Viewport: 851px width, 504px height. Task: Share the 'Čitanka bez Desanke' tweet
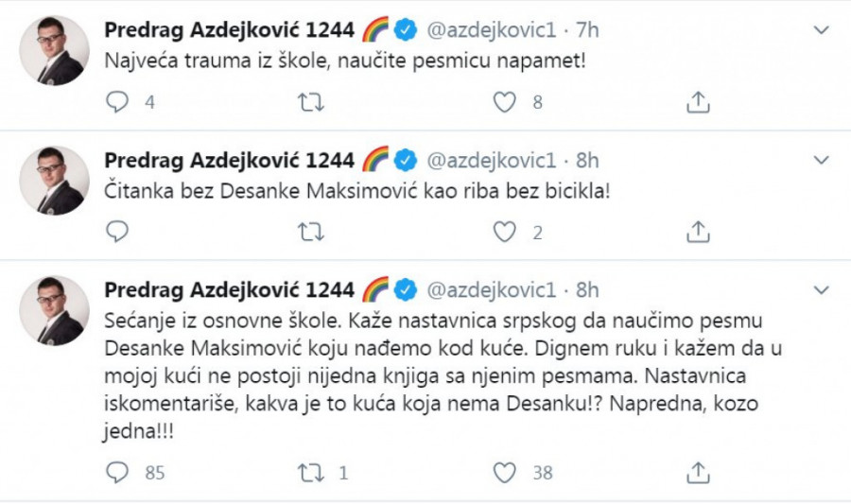[x=697, y=231]
